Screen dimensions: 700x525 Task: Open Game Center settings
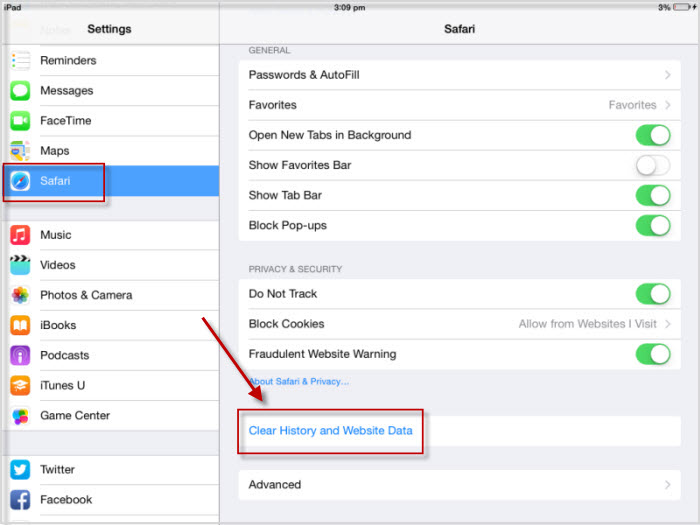pyautogui.click(x=111, y=416)
